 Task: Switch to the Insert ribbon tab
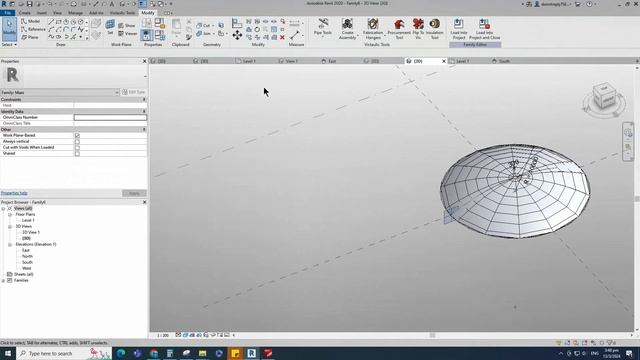coord(42,13)
